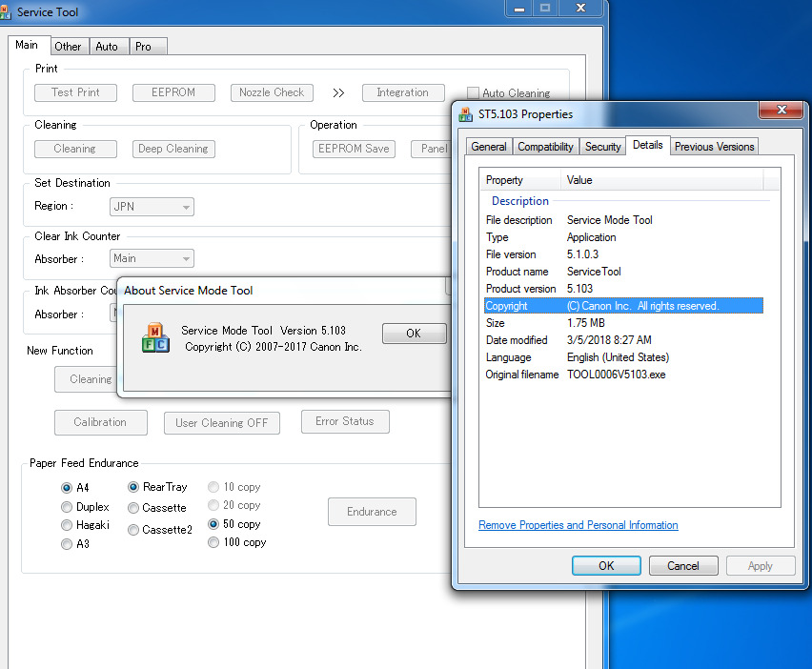Open Remove Properties and Personal Information link
Viewport: 812px width, 669px height.
(578, 525)
